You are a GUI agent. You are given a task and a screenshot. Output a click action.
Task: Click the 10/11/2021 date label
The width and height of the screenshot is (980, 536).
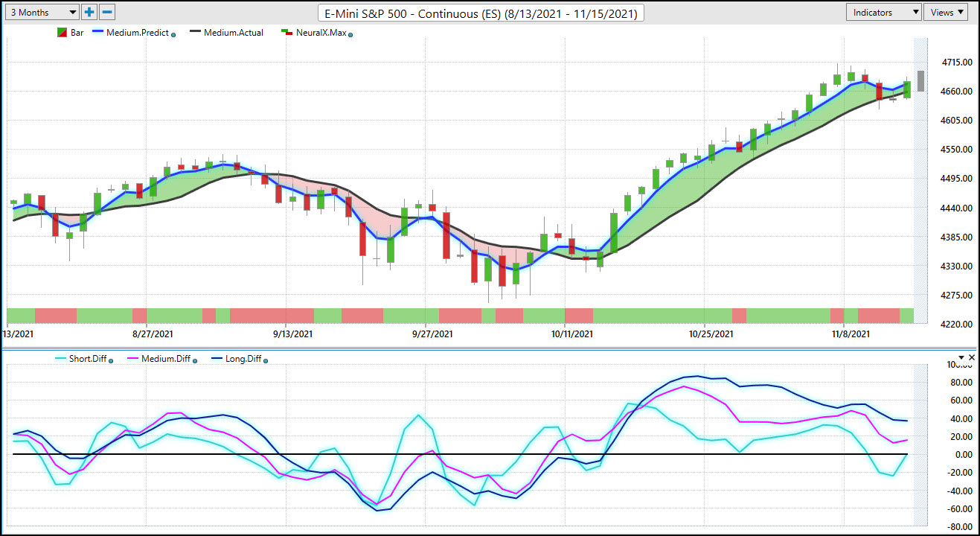572,335
